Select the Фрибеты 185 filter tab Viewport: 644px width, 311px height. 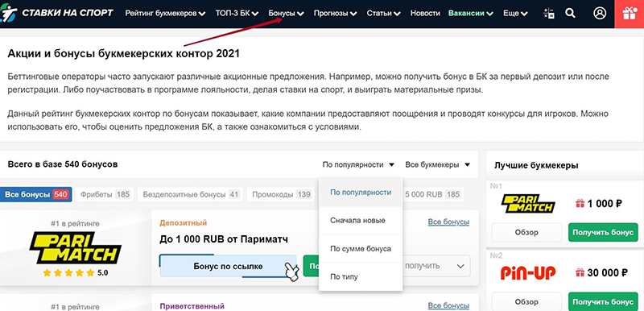[x=105, y=194]
